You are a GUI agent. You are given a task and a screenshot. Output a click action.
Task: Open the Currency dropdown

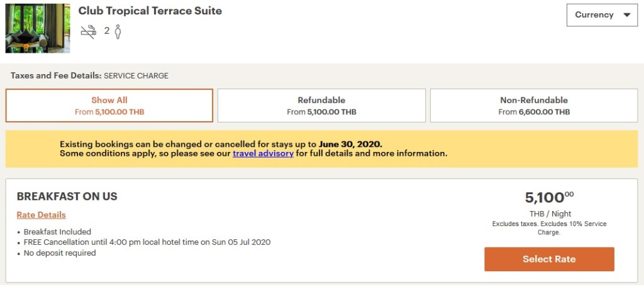[602, 15]
